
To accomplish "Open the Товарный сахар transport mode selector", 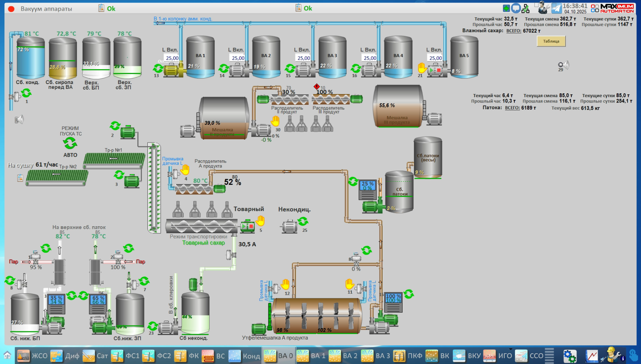I will 203,243.
